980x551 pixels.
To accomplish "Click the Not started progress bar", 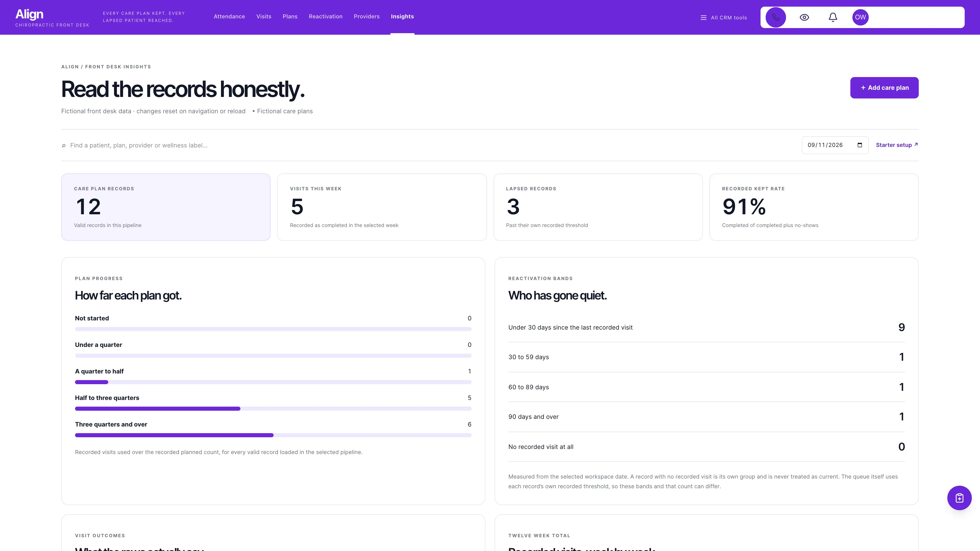I will click(x=273, y=329).
